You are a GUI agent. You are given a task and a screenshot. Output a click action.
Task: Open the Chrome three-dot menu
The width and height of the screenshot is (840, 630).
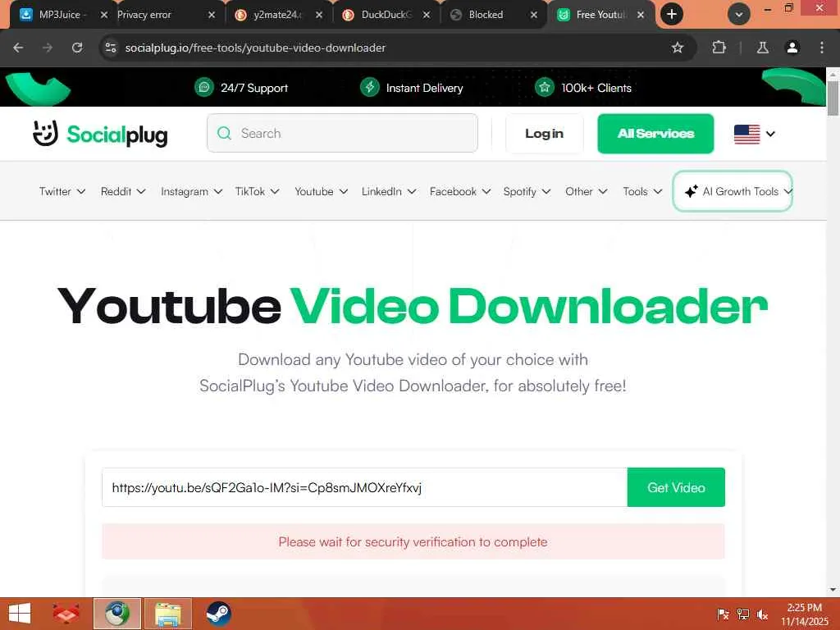pos(822,48)
